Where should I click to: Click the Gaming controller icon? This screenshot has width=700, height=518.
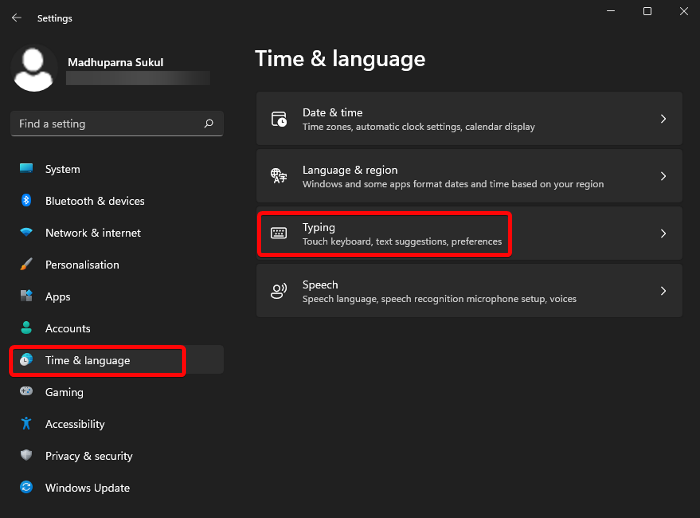(27, 392)
